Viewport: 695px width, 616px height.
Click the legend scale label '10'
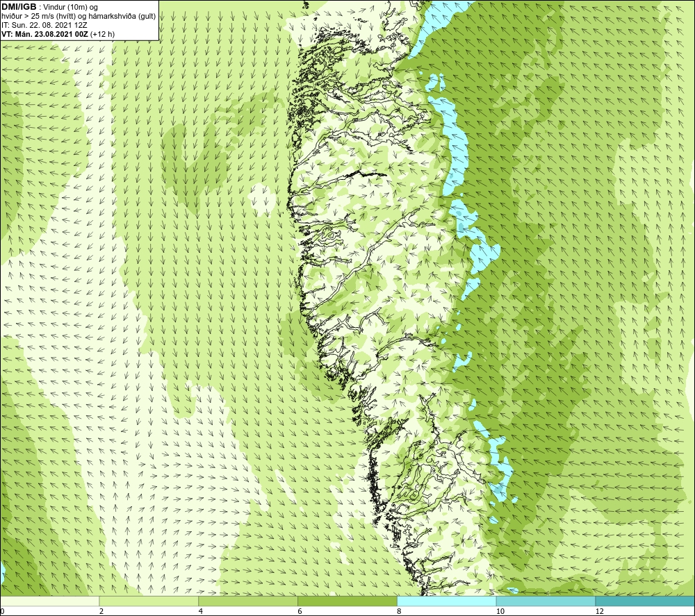click(x=500, y=612)
